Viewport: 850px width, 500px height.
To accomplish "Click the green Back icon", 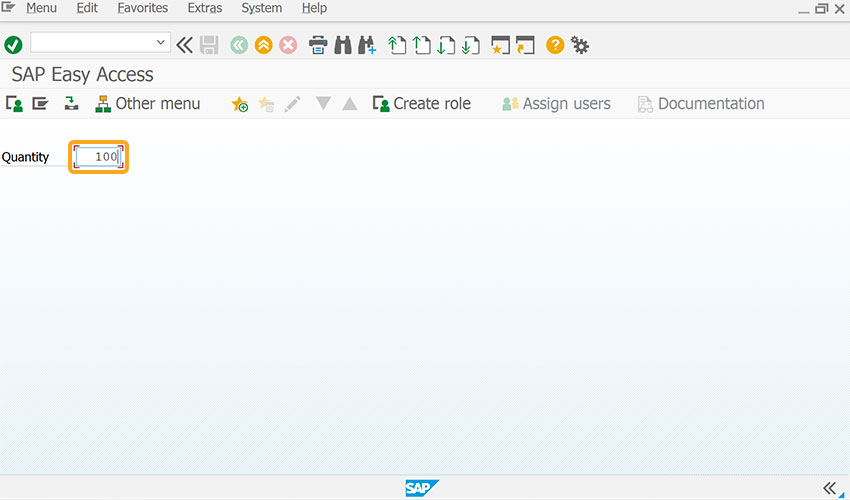I will tap(239, 45).
